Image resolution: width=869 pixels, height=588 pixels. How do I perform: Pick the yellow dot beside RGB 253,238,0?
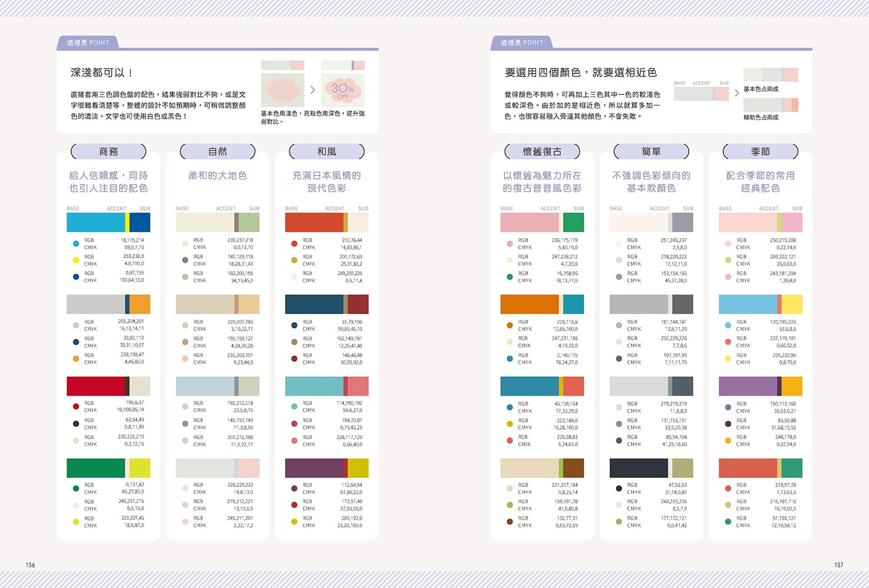[x=76, y=260]
